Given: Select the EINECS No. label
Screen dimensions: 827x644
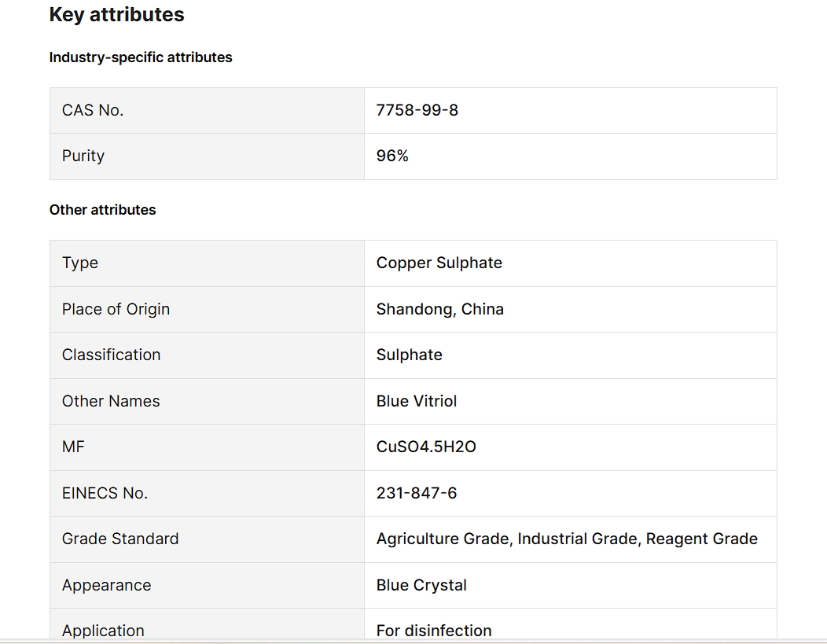Looking at the screenshot, I should (105, 493).
